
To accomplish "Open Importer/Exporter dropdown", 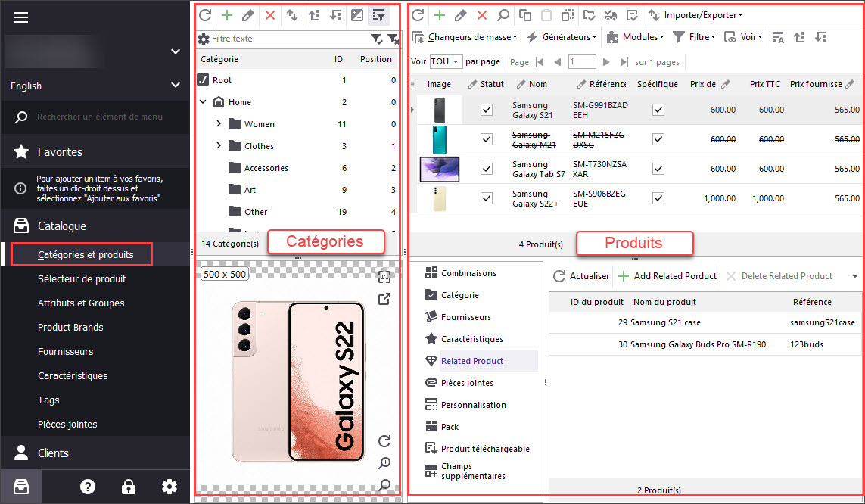I will click(695, 15).
